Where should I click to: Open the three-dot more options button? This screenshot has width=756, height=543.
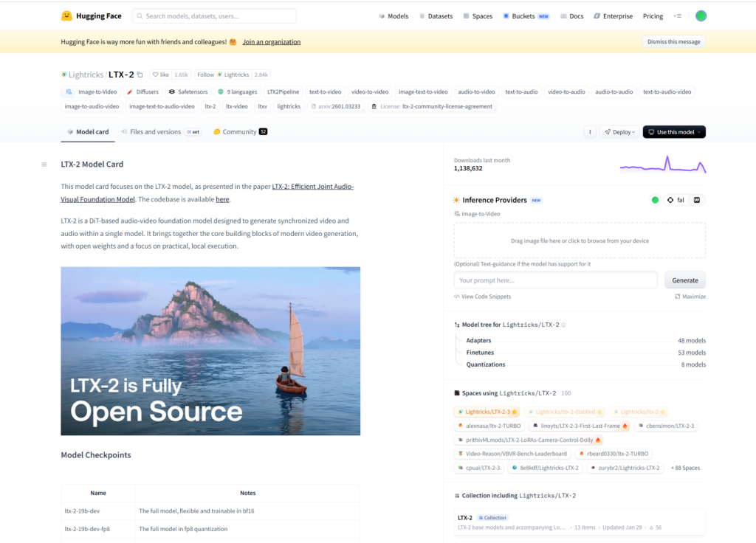589,132
